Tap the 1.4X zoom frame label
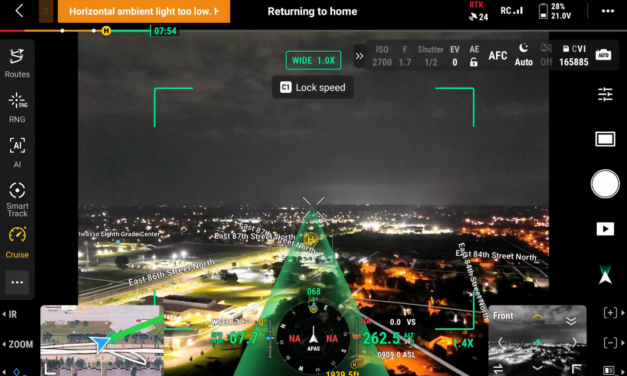This screenshot has height=376, width=627. [463, 343]
